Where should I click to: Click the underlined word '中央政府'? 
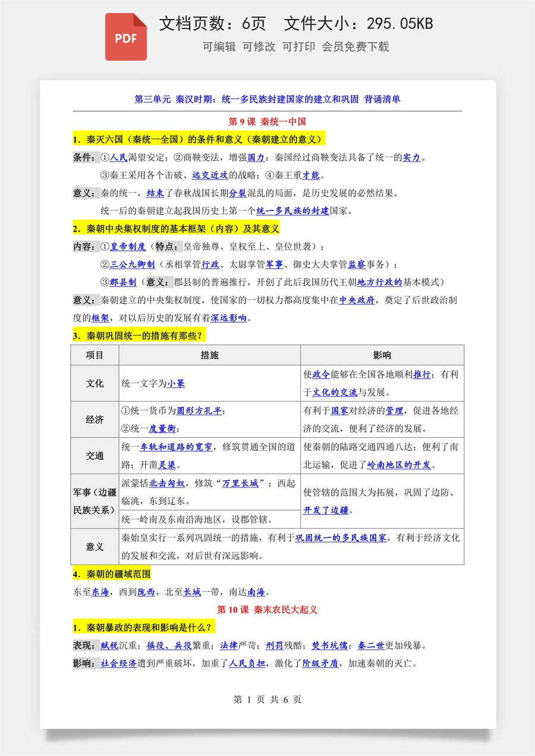pos(357,301)
